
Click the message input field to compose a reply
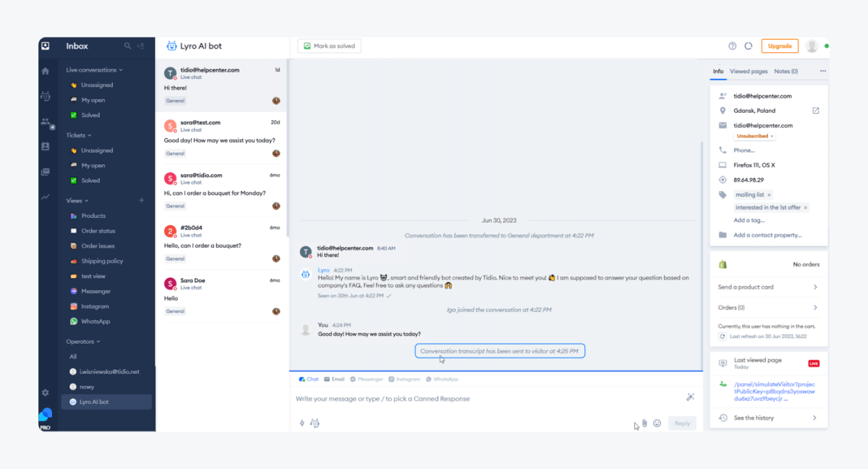(x=434, y=399)
